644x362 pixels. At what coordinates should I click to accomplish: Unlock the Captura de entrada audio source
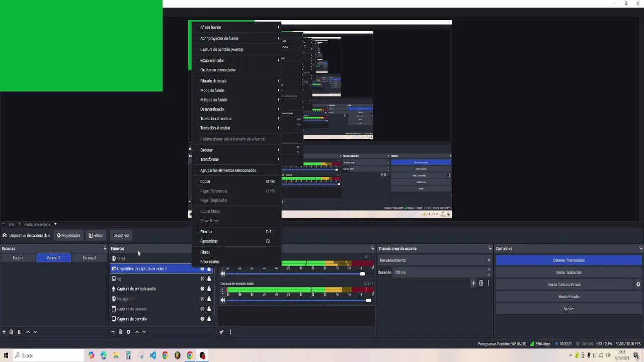(209, 289)
